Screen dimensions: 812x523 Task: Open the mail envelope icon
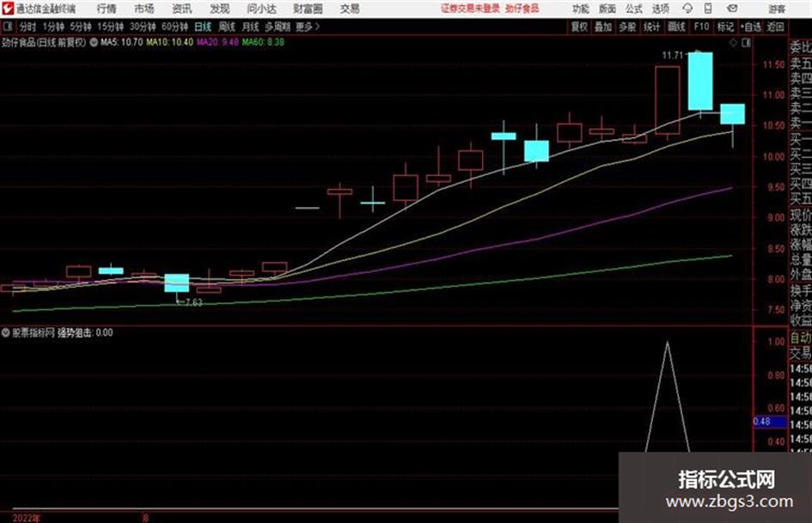(732, 9)
